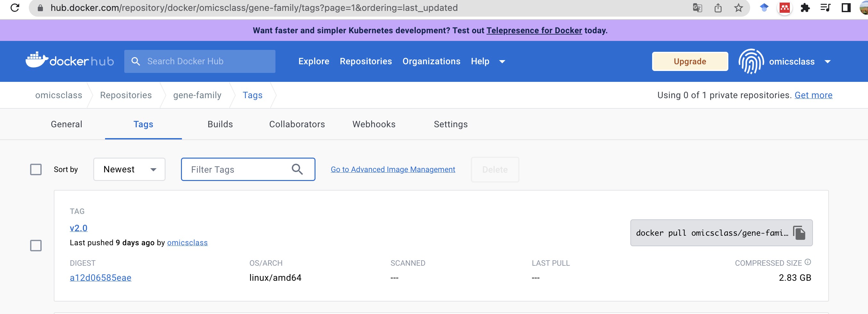
Task: Open the Collaborators tab
Action: click(x=297, y=124)
